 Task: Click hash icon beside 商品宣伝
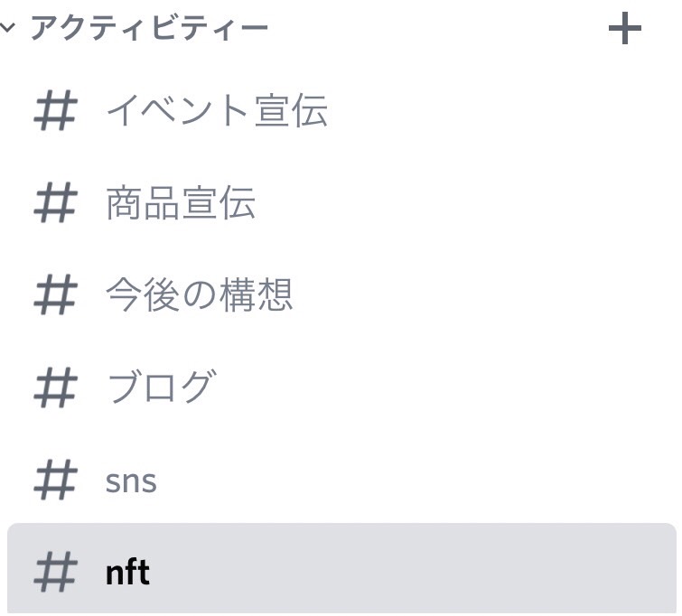pyautogui.click(x=55, y=203)
